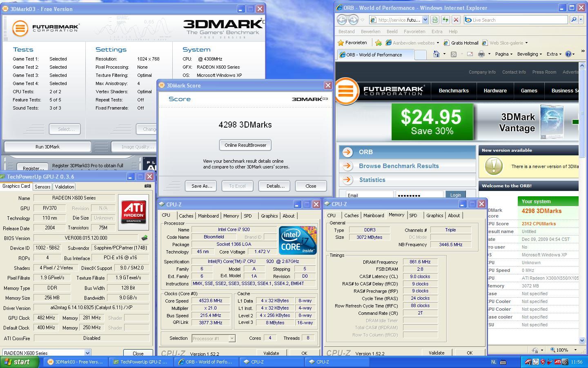Click the IE Home icon
Screen dimensions: 588x368
pyautogui.click(x=436, y=54)
